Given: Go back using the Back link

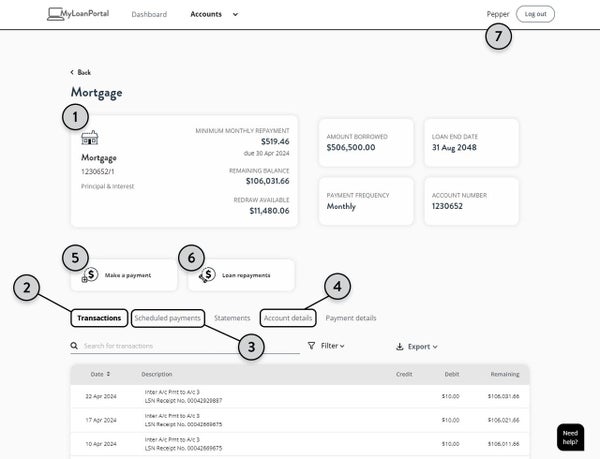Looking at the screenshot, I should coord(81,72).
